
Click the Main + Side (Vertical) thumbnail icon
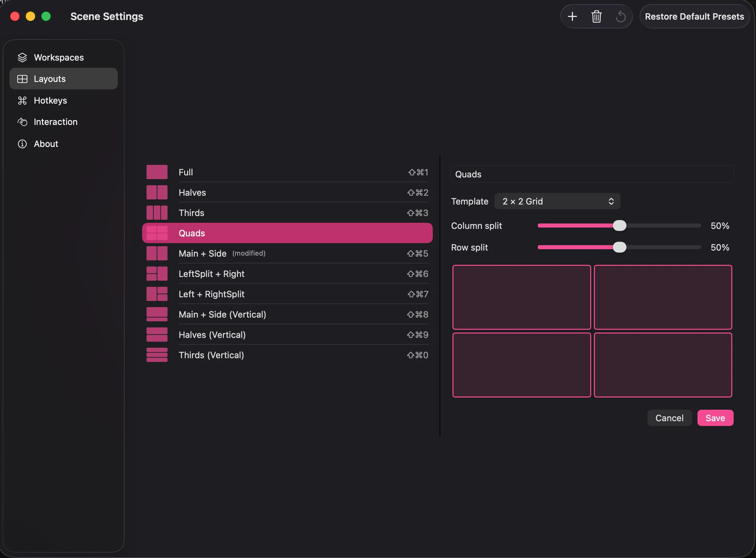pos(157,314)
